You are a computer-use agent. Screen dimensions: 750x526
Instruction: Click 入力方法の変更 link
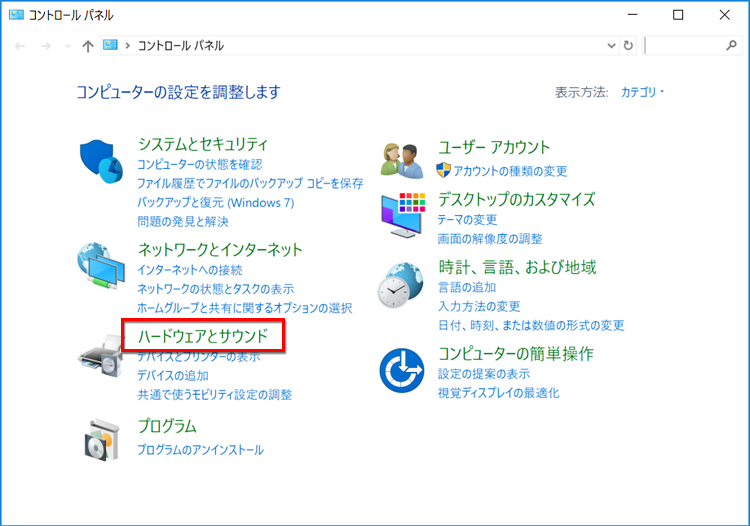pyautogui.click(x=479, y=306)
